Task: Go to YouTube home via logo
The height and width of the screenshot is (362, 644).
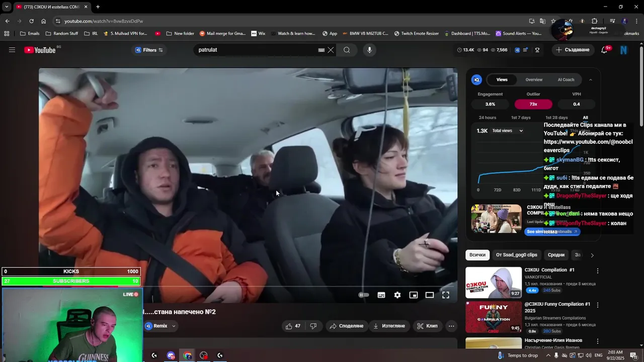Action: [40, 50]
